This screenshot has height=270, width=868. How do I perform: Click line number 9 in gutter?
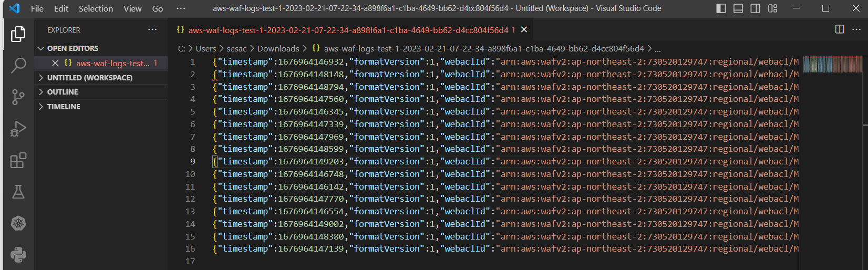pyautogui.click(x=192, y=162)
